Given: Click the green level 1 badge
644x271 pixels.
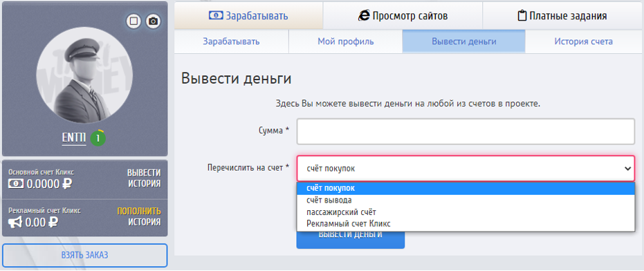Looking at the screenshot, I should pyautogui.click(x=98, y=138).
